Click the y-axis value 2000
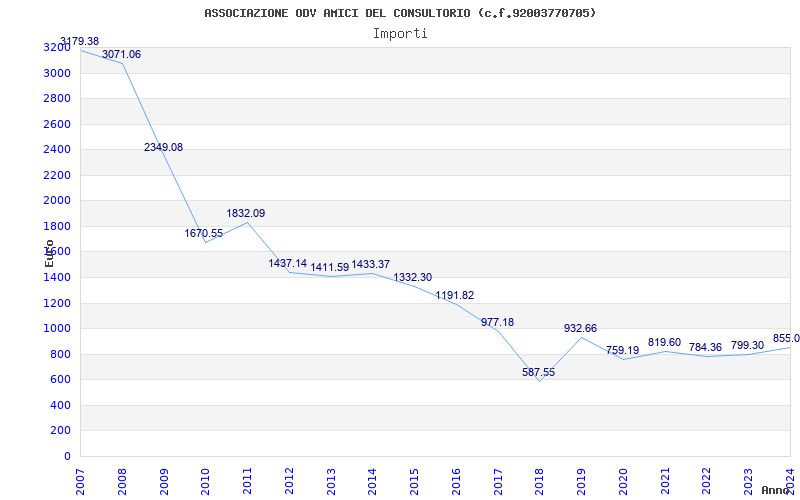The width and height of the screenshot is (800, 500). 57,201
